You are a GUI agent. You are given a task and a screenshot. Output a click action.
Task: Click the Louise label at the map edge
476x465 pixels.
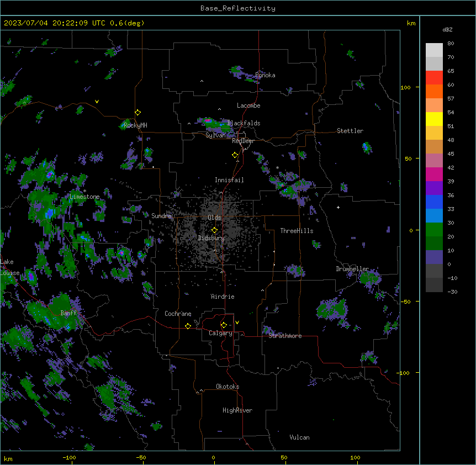(10, 273)
